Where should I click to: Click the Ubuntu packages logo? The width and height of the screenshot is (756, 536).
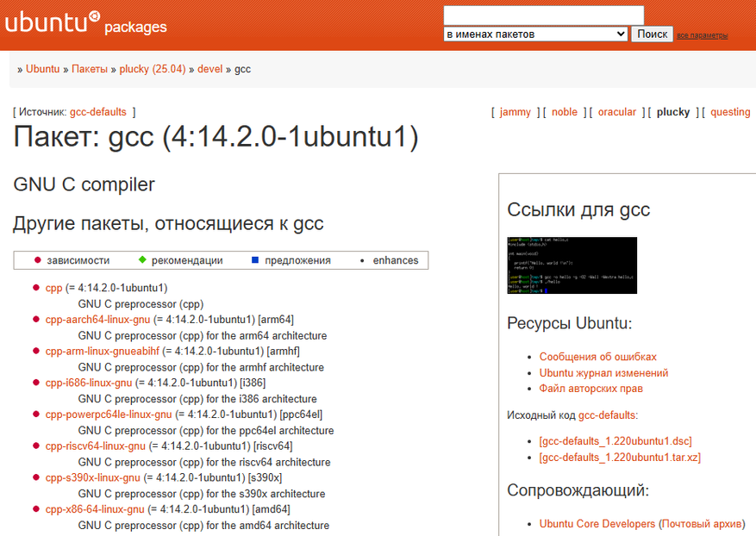click(86, 23)
